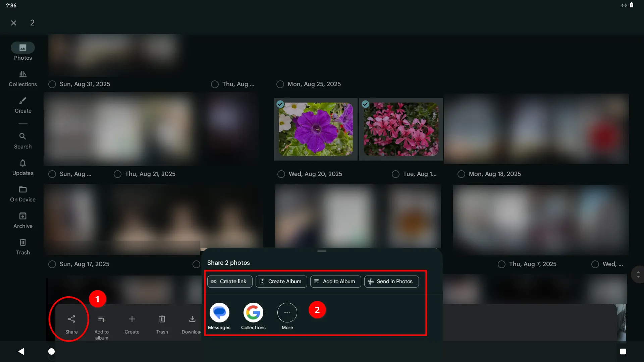Image resolution: width=644 pixels, height=362 pixels.
Task: Create a link for the shared photos
Action: (229, 281)
